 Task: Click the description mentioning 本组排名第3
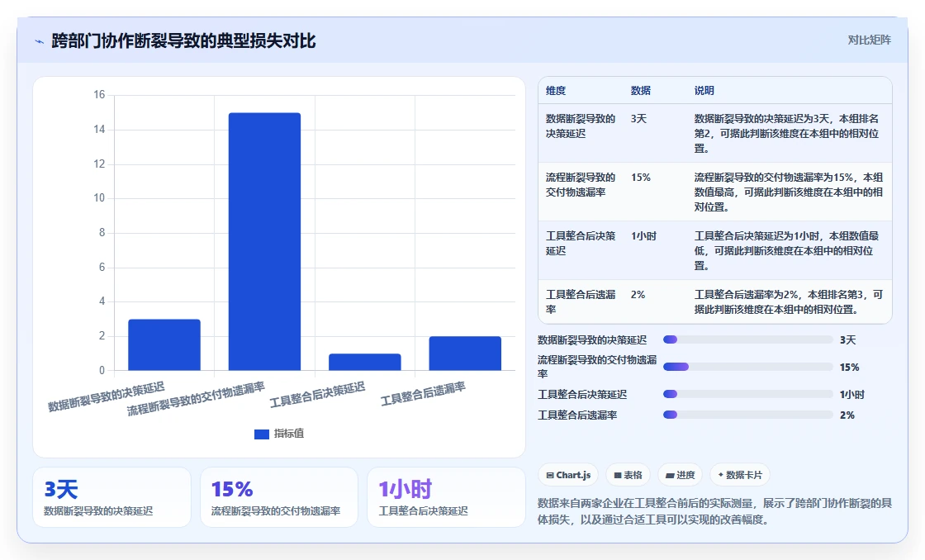[789, 301]
